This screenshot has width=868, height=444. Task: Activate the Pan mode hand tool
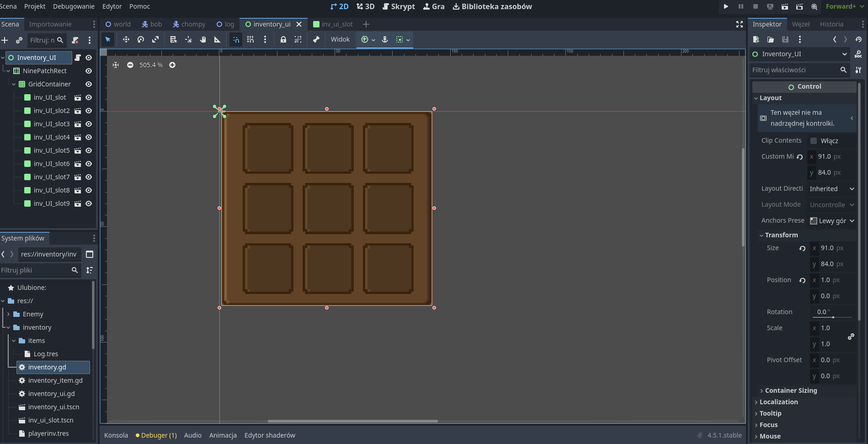(x=203, y=40)
